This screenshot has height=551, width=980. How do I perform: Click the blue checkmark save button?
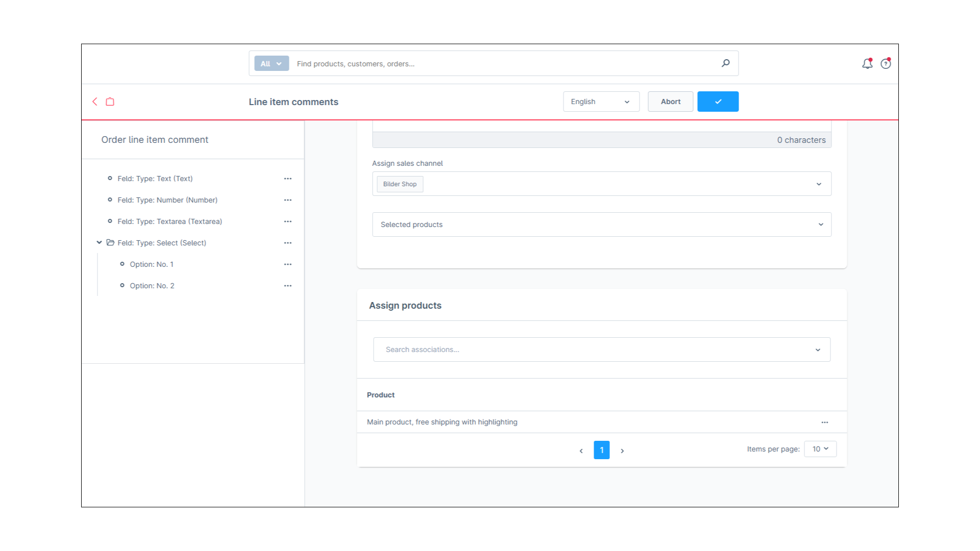[x=718, y=102]
